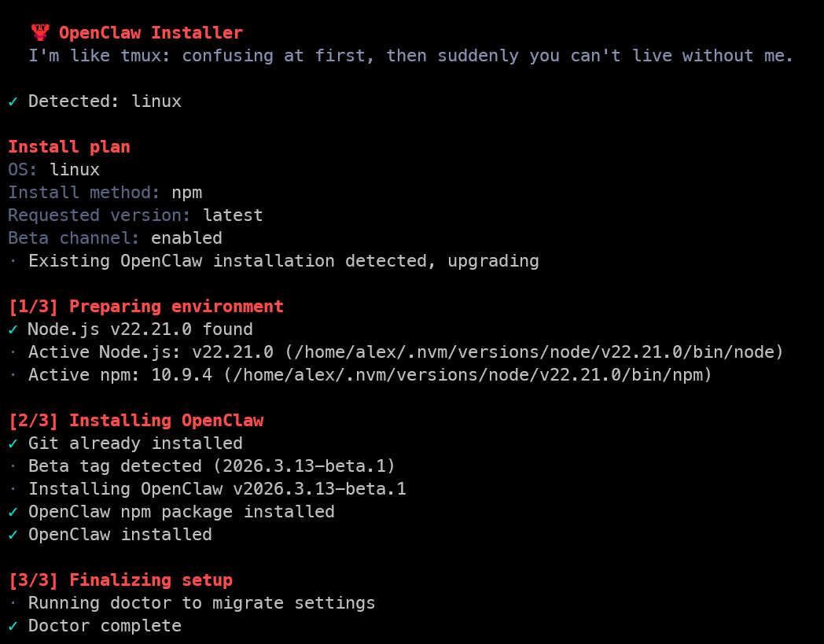Click checkmark beside OpenClaw npm package installed
The height and width of the screenshot is (644, 824).
pos(13,512)
